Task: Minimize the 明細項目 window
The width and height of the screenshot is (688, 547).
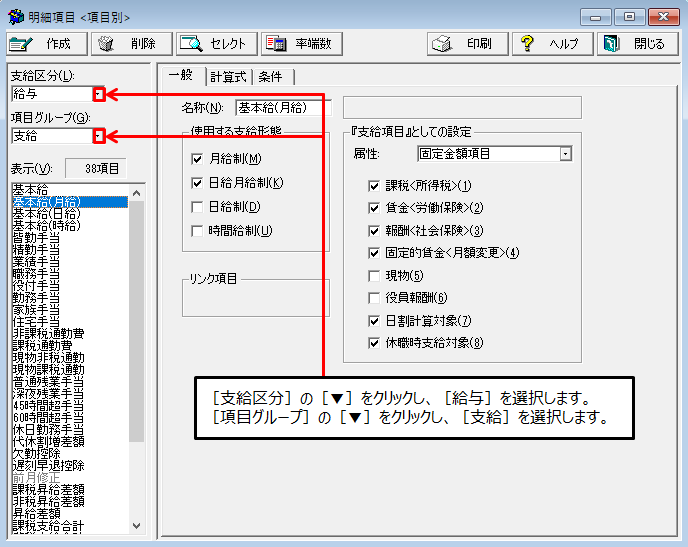Action: [x=595, y=17]
